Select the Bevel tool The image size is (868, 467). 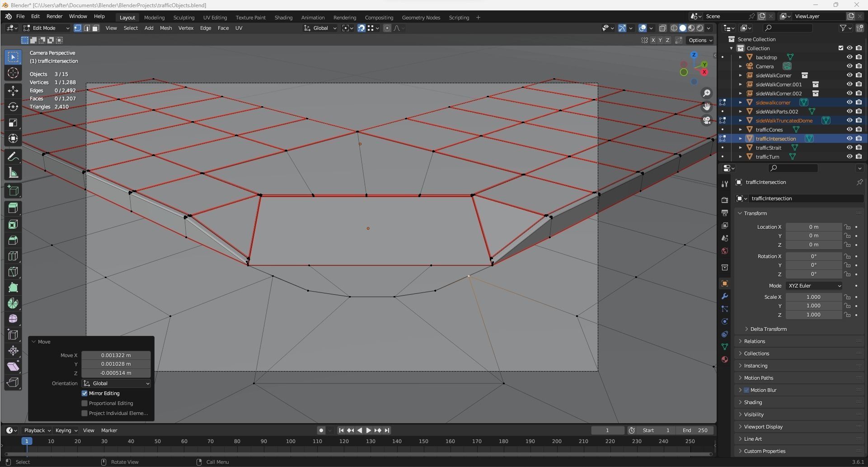click(x=13, y=240)
